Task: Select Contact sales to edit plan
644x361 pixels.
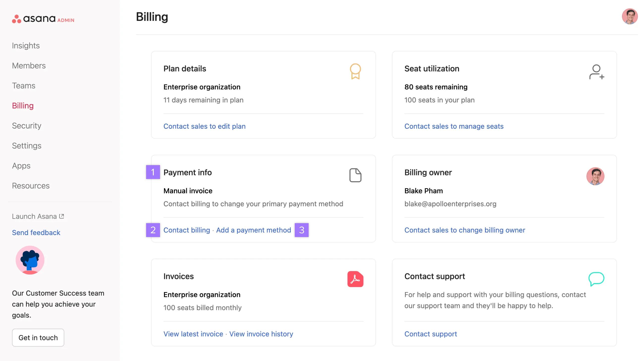Action: click(204, 126)
